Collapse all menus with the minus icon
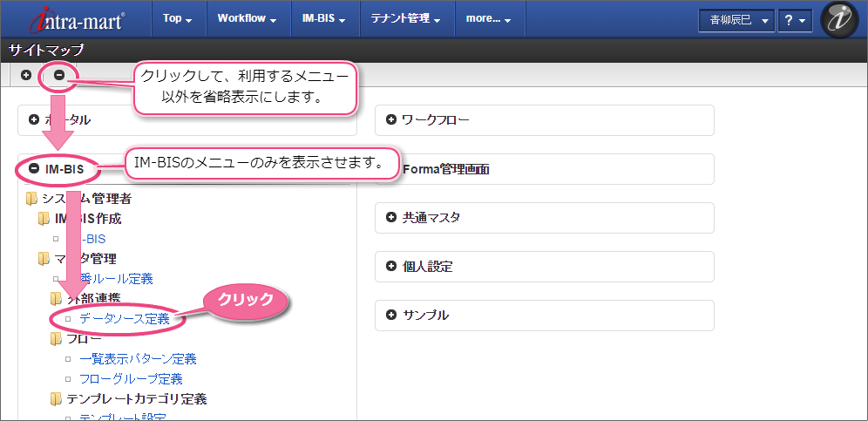 (x=58, y=75)
